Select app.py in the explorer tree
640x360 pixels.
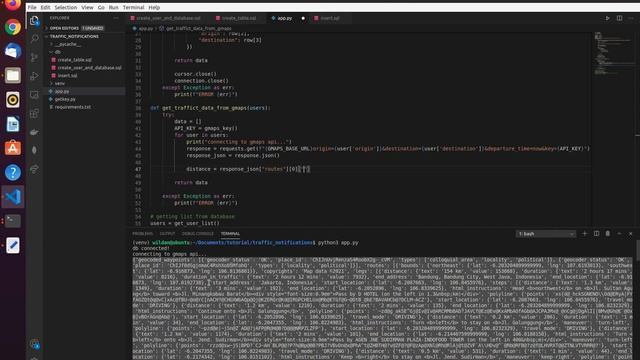[62, 91]
